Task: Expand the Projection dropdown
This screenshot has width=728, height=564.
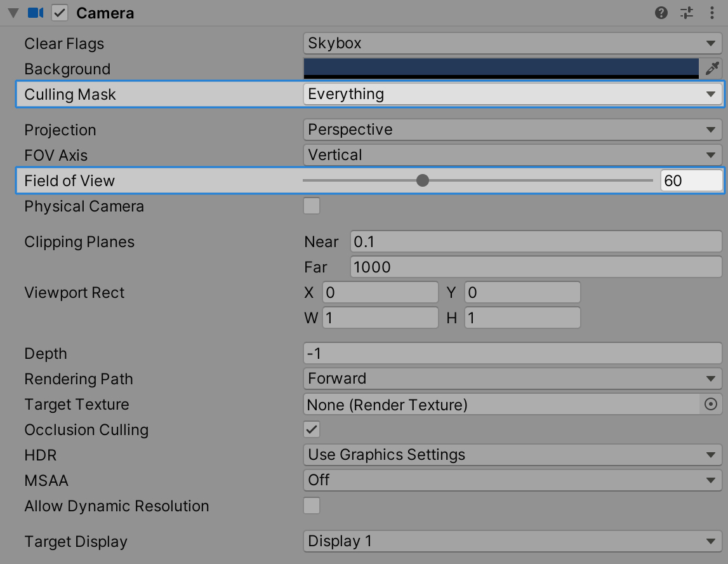Action: coord(512,130)
